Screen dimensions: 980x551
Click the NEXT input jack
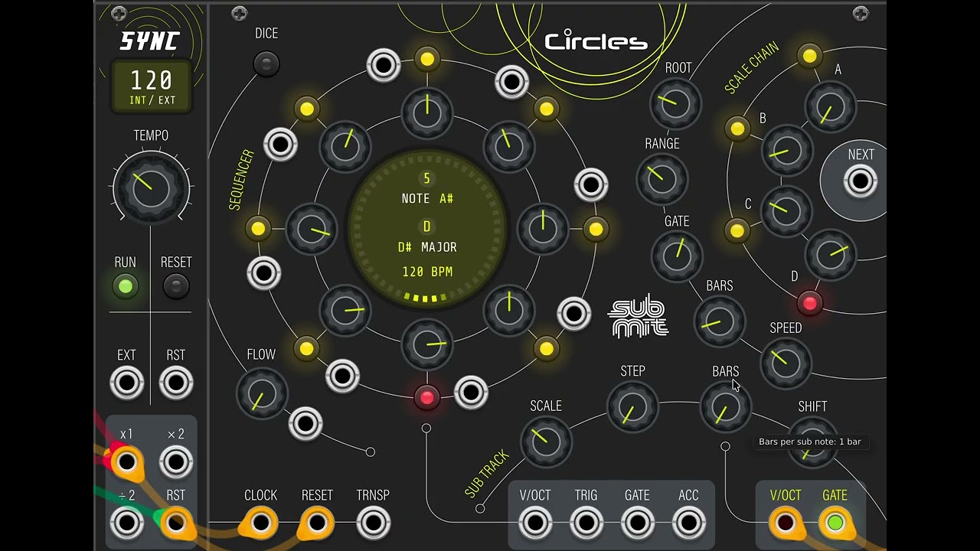tap(861, 182)
